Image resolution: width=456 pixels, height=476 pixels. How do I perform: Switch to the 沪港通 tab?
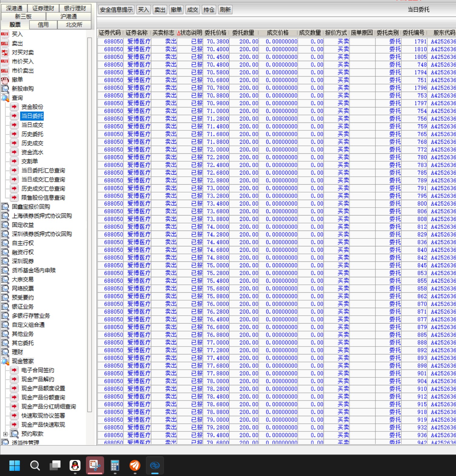[69, 16]
